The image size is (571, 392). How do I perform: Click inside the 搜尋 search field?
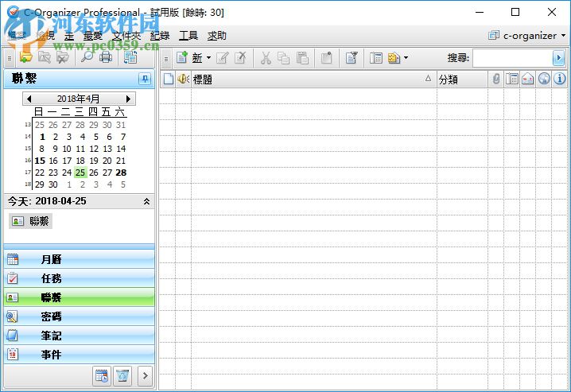[x=512, y=58]
